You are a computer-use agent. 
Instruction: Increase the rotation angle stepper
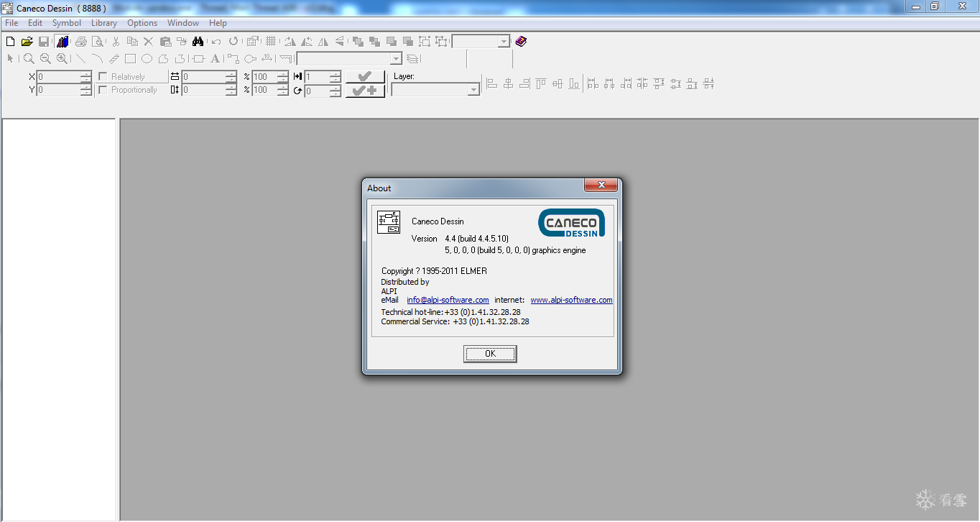click(336, 88)
